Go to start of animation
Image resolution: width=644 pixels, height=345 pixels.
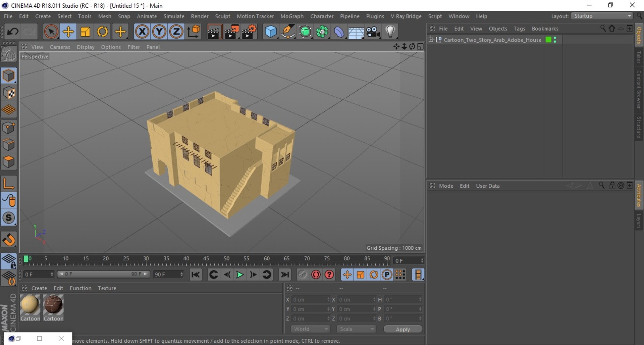pyautogui.click(x=196, y=275)
